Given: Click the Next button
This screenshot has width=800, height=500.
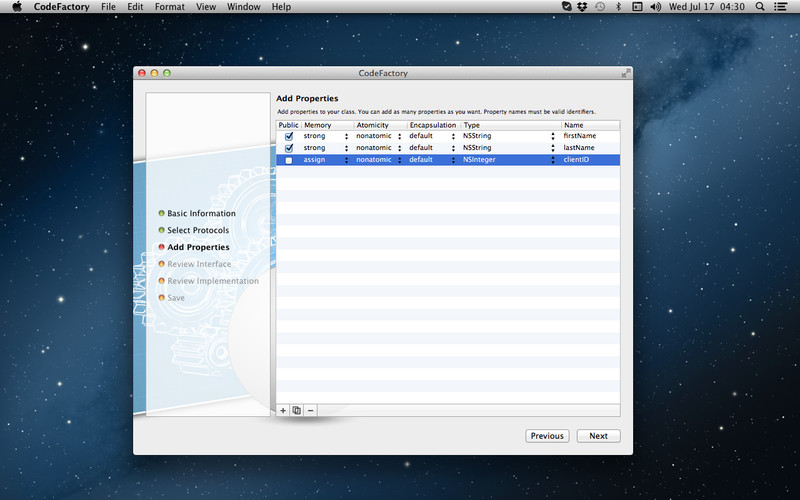Looking at the screenshot, I should (x=598, y=436).
